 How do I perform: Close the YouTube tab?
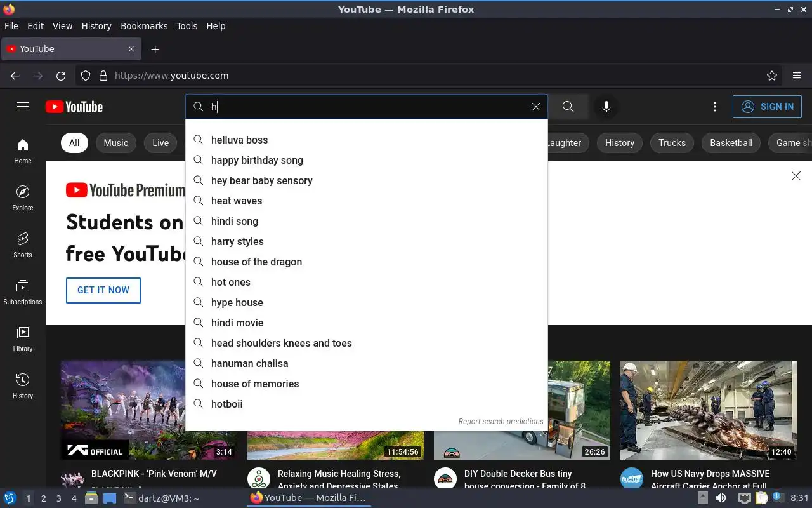click(131, 49)
